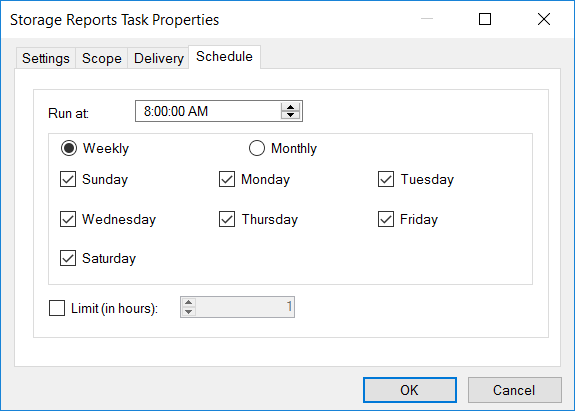Viewport: 575px width, 411px height.
Task: Click the 8:00:00 AM time field
Action: (x=208, y=111)
